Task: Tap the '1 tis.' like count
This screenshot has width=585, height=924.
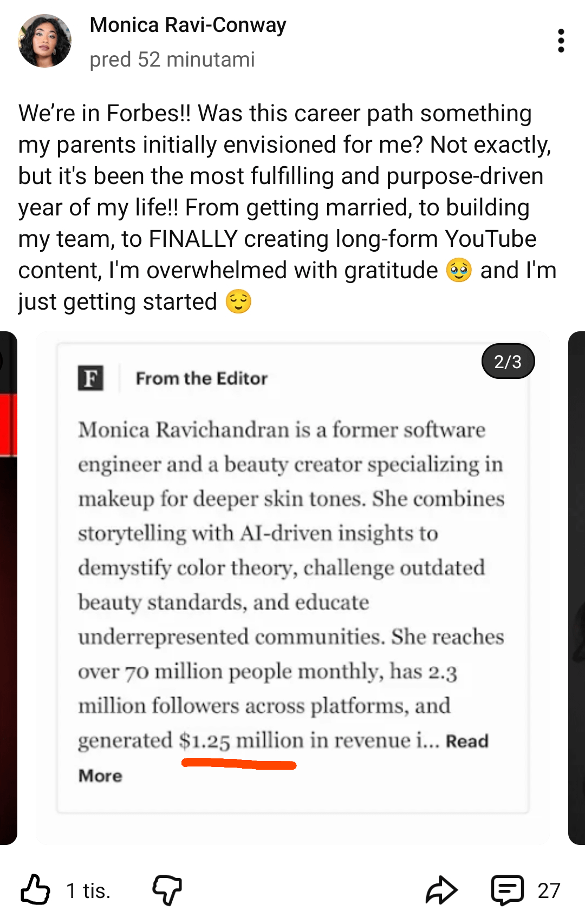Action: click(88, 890)
